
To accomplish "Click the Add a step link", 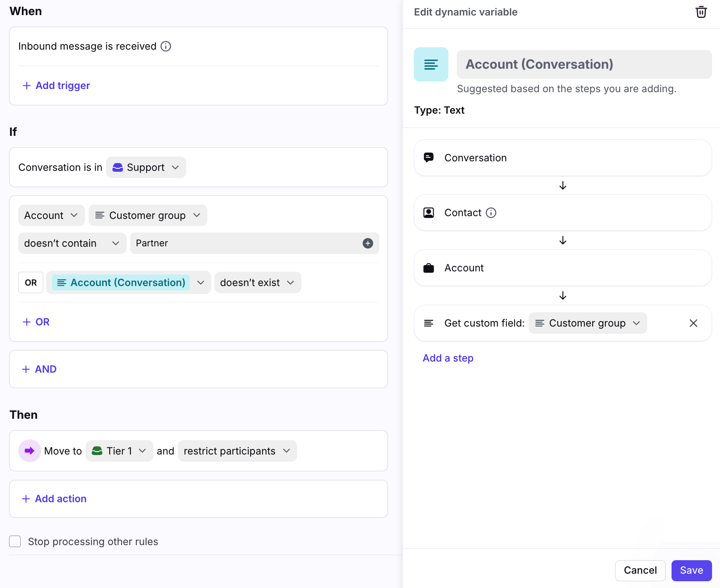I will pyautogui.click(x=448, y=358).
